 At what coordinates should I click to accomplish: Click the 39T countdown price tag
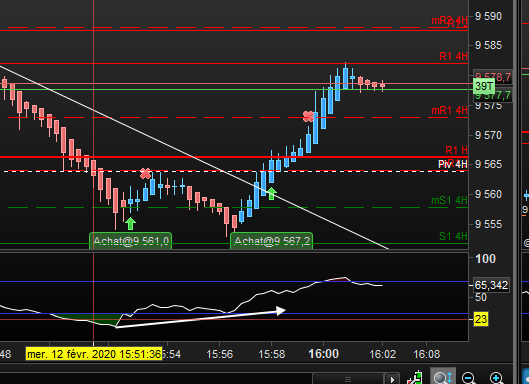[x=484, y=86]
